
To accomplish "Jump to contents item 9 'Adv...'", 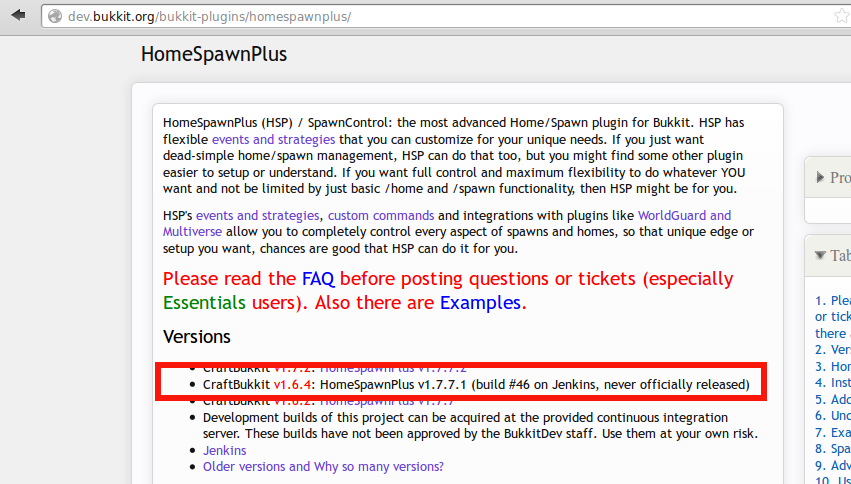I will tap(833, 466).
